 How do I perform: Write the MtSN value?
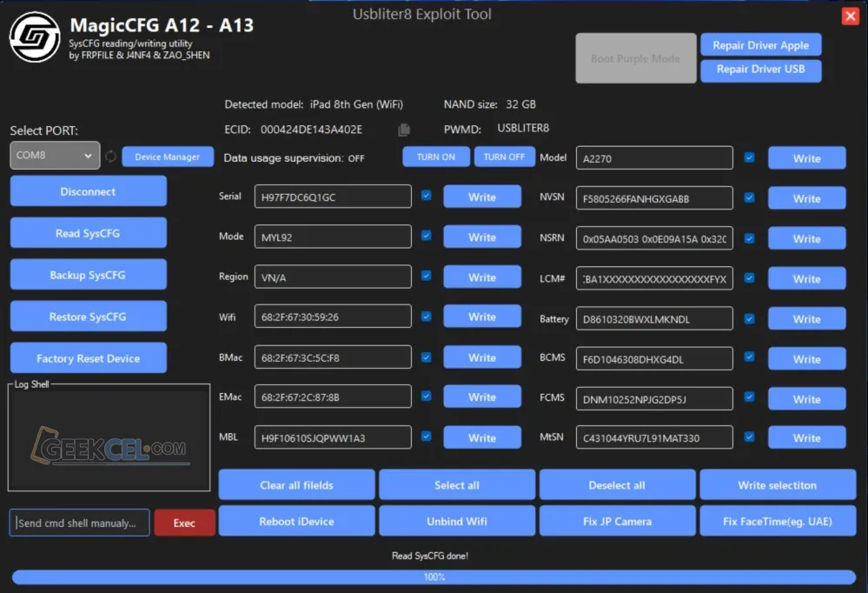[x=807, y=437]
